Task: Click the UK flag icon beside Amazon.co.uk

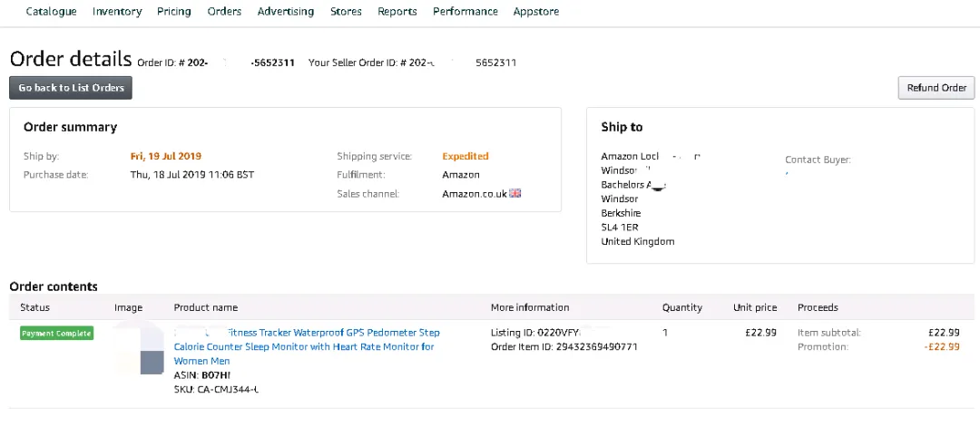Action: click(x=515, y=193)
